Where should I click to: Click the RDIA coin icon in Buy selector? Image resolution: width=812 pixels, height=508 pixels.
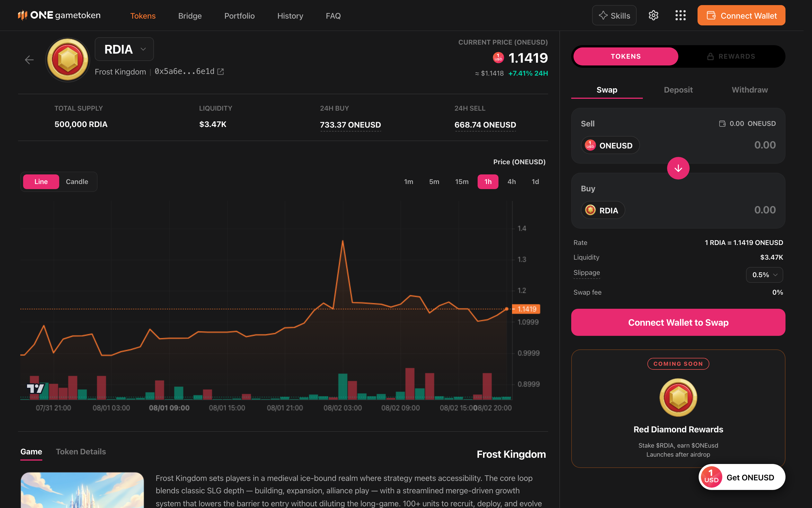(x=591, y=210)
